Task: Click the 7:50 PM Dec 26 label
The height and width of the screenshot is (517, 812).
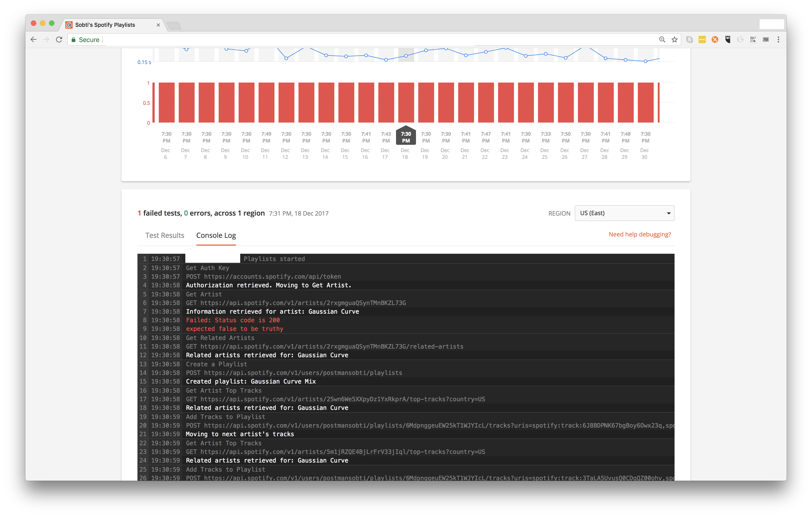Action: tap(565, 145)
